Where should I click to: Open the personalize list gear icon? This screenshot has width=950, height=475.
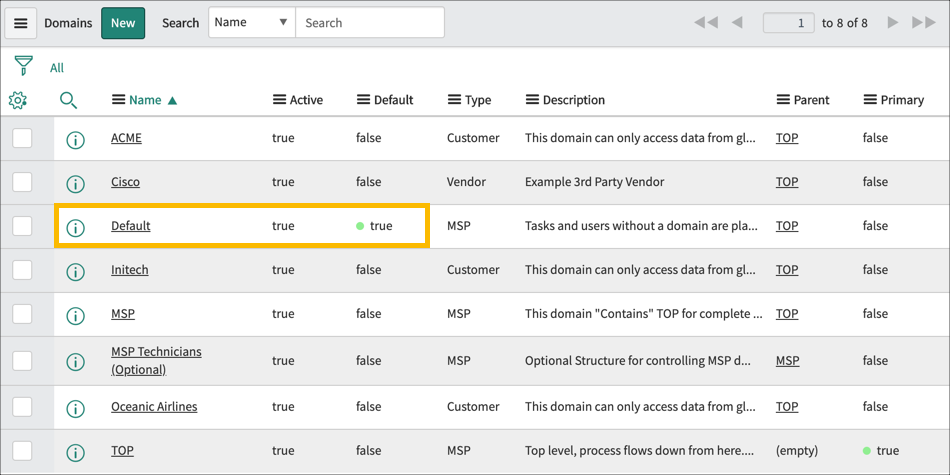point(18,100)
